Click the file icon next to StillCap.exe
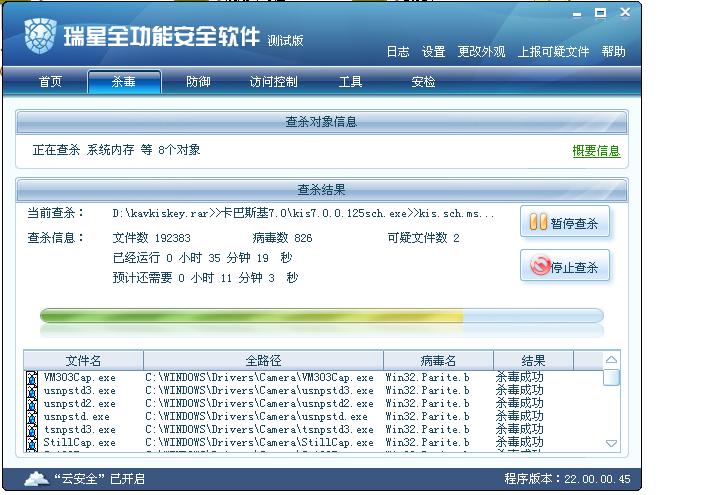Screen dimensions: 720x495 tap(32, 443)
